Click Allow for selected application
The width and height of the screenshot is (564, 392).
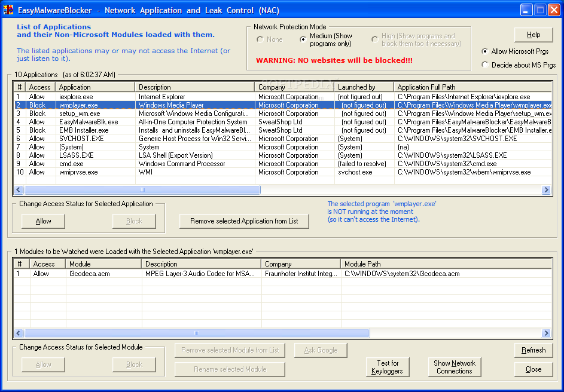tap(43, 221)
